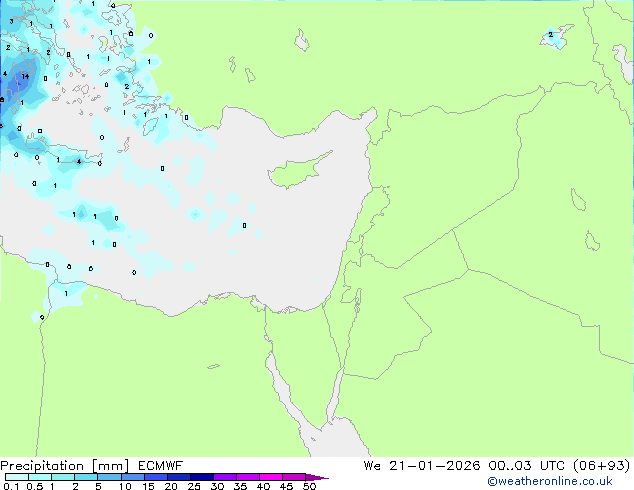Click the 'Precipitation' title word

42,466
